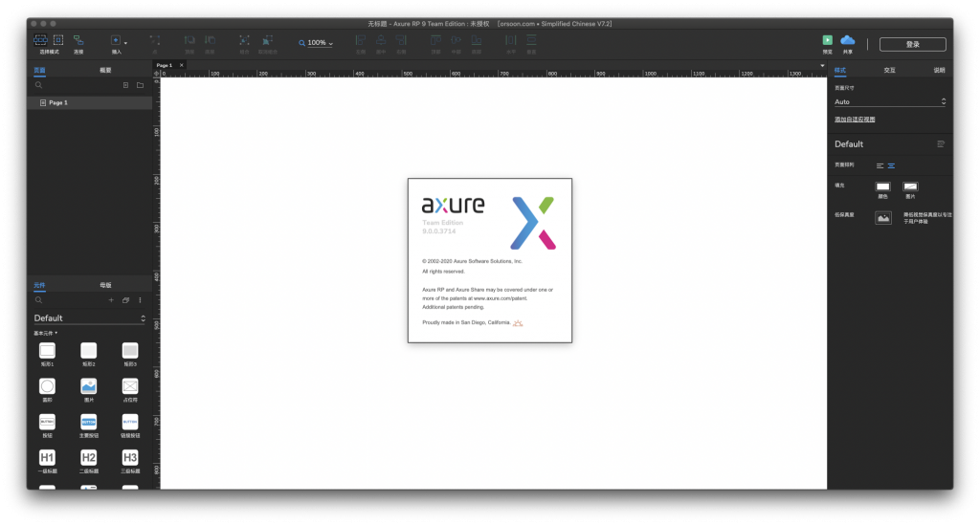
Task: Collapse the 基本元件 widget section
Action: (x=45, y=334)
